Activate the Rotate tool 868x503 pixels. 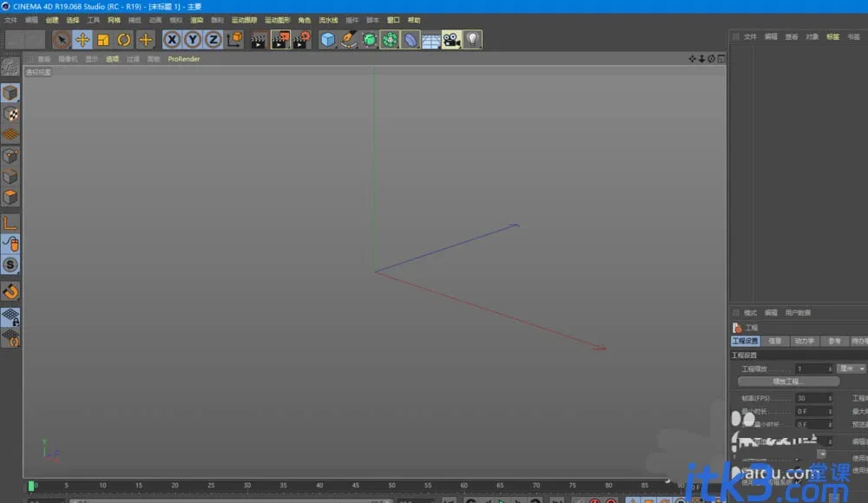[x=124, y=40]
